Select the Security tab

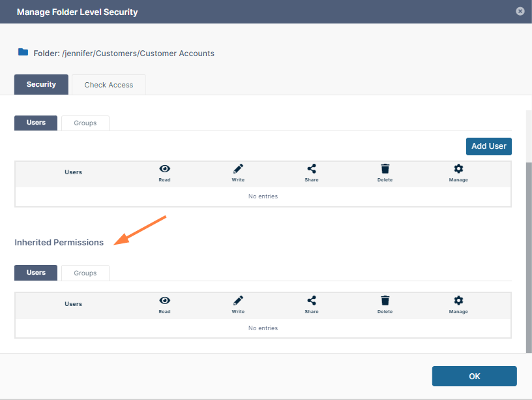(x=41, y=84)
